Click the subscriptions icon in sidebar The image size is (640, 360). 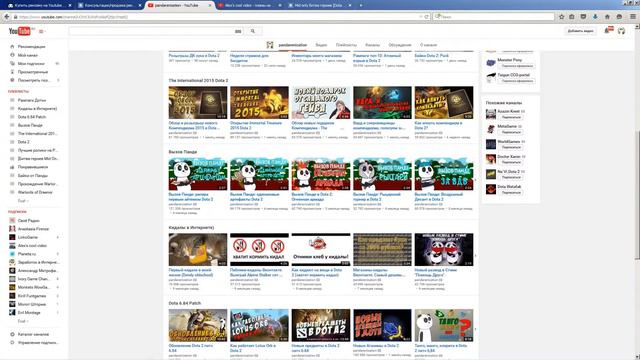[12, 63]
